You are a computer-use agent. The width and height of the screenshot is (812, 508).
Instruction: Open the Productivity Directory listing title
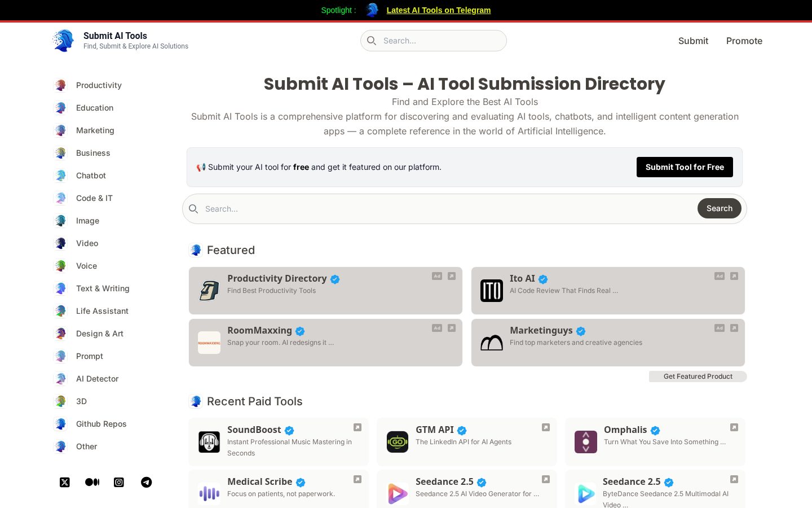277,278
